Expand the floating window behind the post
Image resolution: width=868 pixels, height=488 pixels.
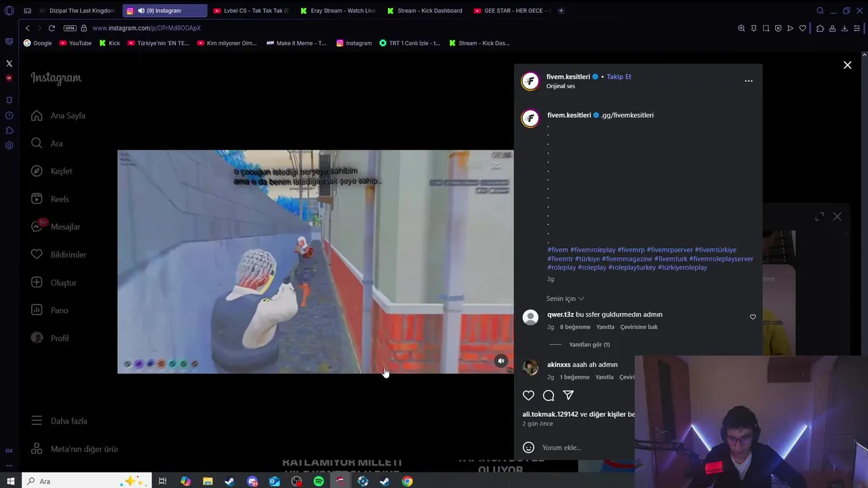click(x=819, y=216)
